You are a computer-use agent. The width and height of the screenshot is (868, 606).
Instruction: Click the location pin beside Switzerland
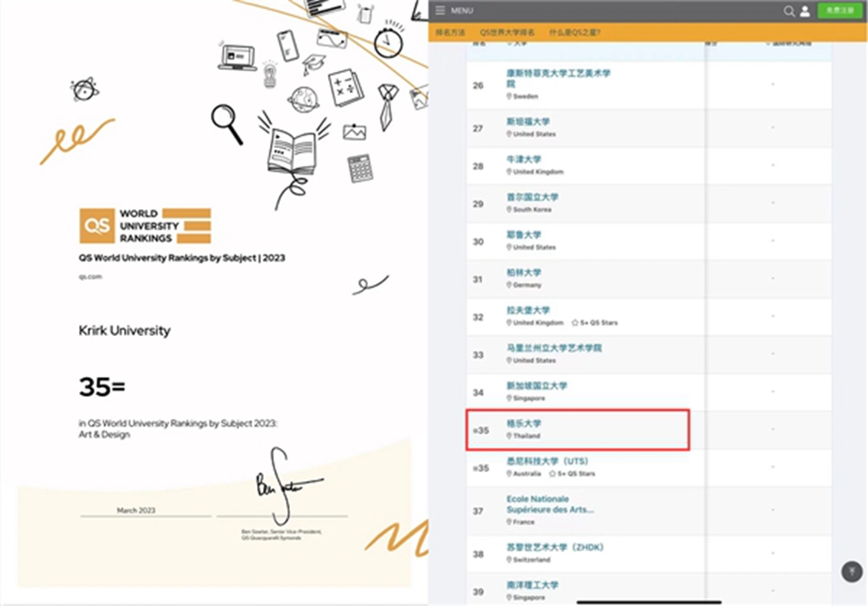(x=510, y=559)
